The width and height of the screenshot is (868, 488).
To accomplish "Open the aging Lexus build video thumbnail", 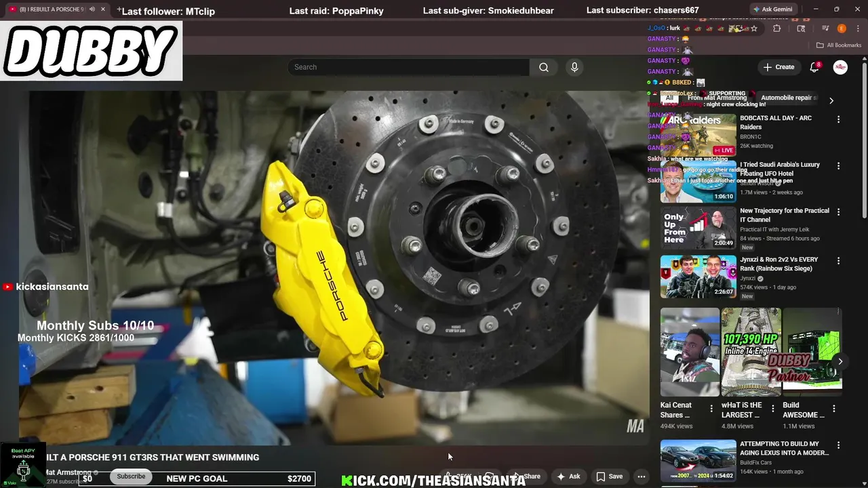I will pyautogui.click(x=698, y=460).
